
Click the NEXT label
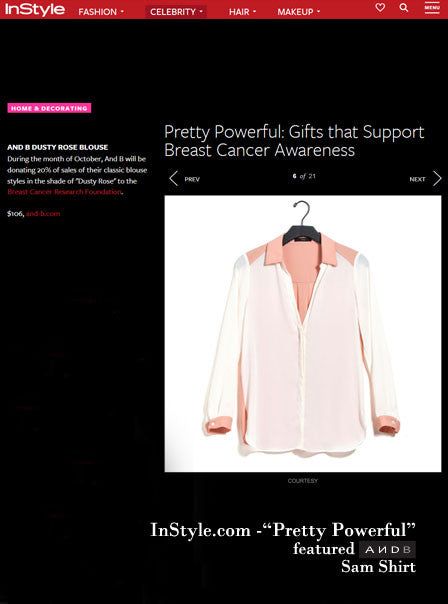[417, 179]
